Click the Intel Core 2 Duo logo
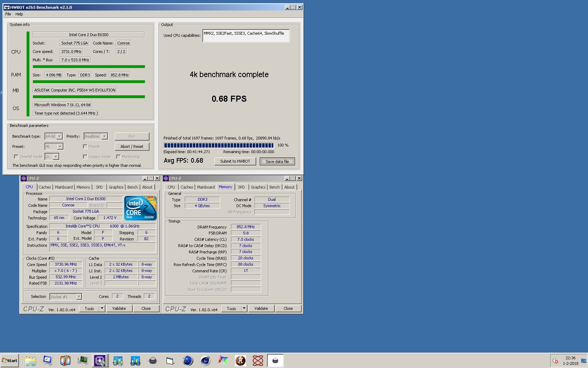 coord(141,208)
